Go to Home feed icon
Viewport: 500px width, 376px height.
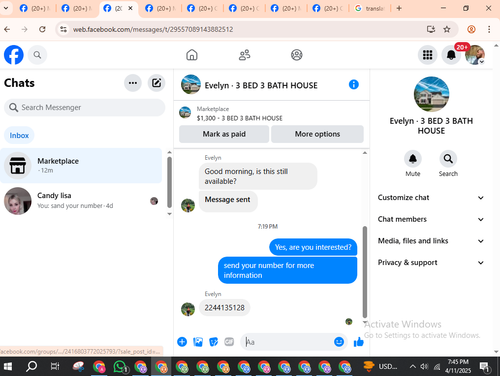click(192, 55)
